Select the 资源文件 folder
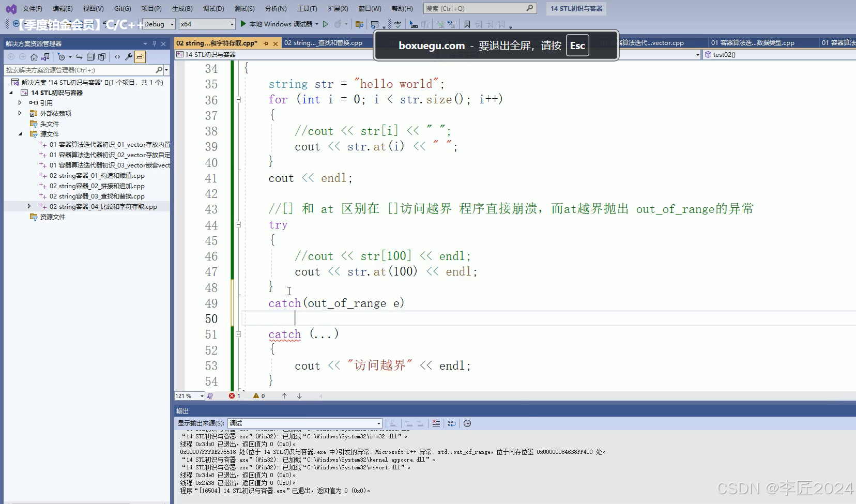Image resolution: width=856 pixels, height=504 pixels. 53,217
